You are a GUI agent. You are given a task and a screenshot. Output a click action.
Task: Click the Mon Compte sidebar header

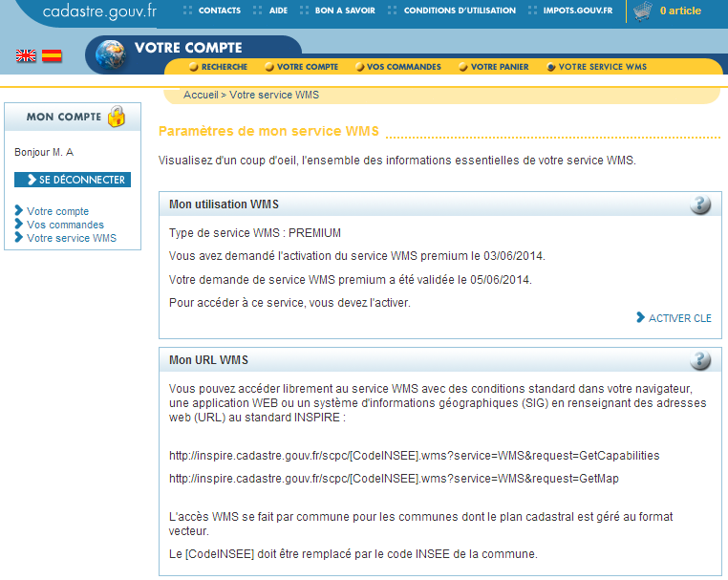point(73,117)
